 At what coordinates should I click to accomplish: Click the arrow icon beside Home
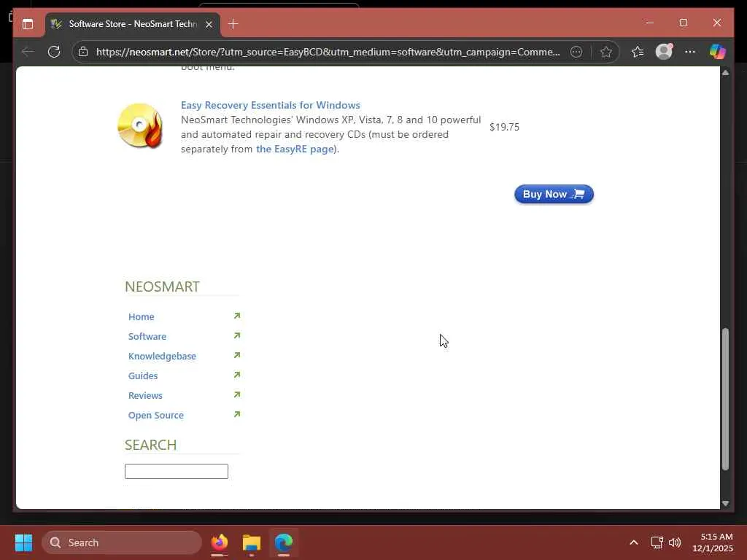(x=237, y=316)
